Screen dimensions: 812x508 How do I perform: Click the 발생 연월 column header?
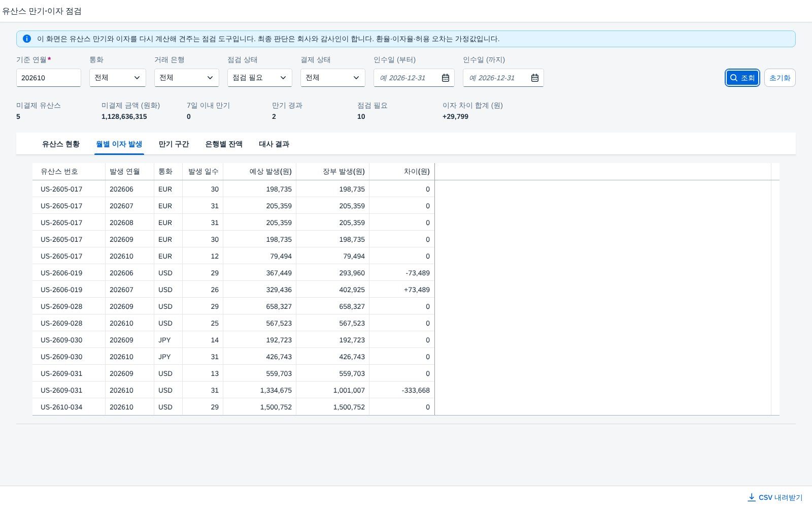pyautogui.click(x=130, y=172)
